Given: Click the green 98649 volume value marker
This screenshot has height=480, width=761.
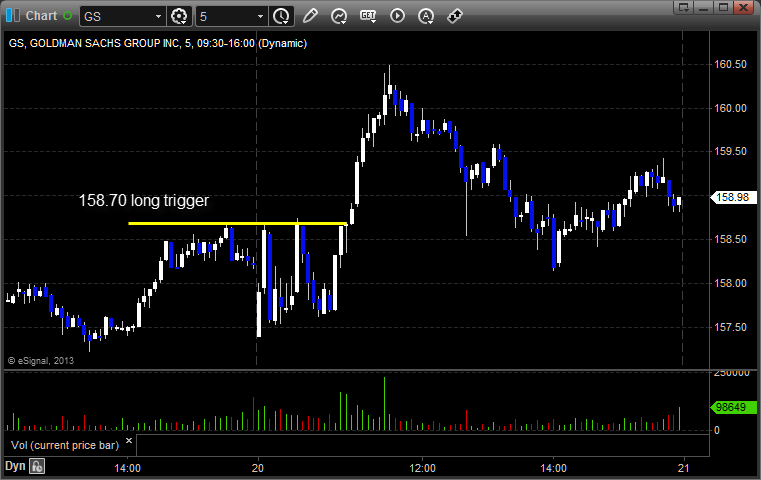Looking at the screenshot, I should point(733,407).
